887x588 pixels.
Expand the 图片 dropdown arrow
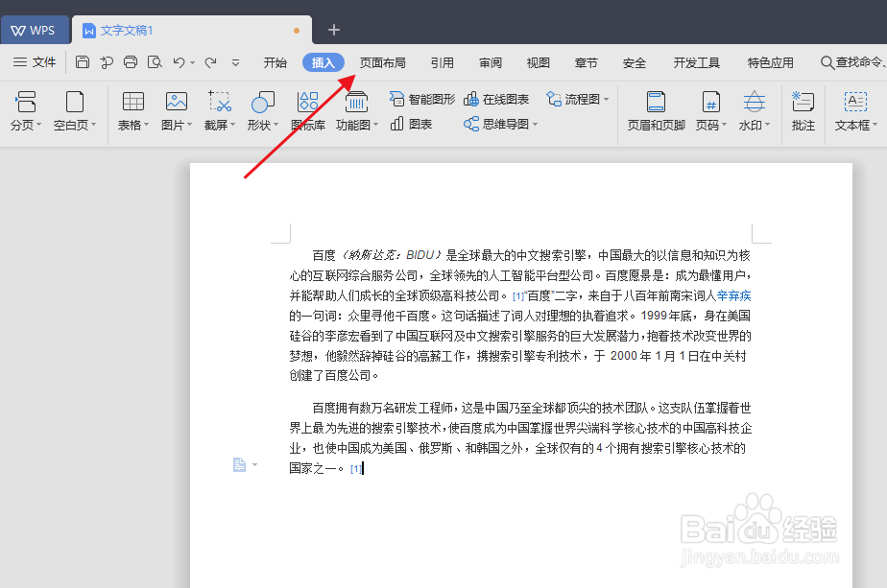point(189,125)
